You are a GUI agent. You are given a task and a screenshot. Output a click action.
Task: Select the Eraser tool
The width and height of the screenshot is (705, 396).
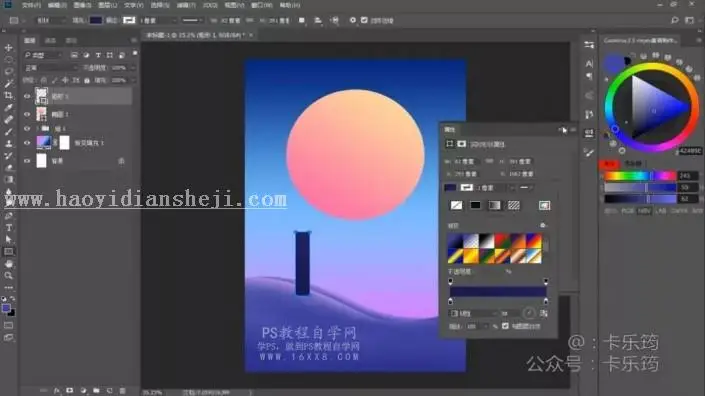[x=9, y=168]
